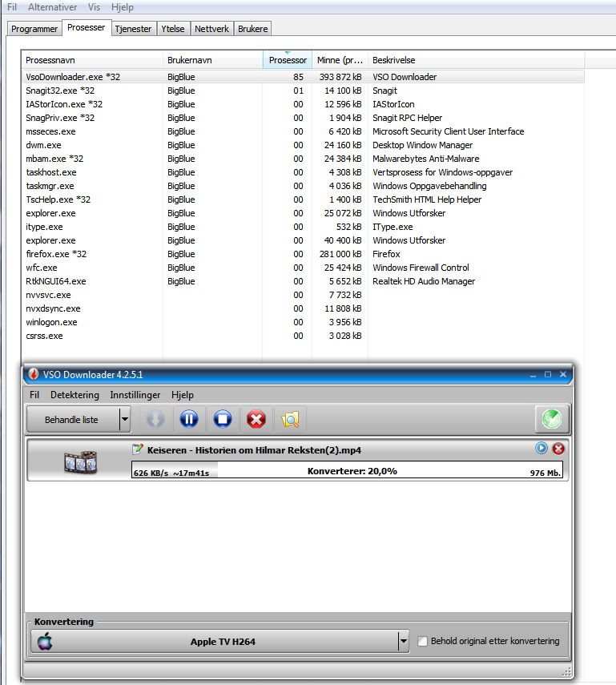Click the red X delete toolbar icon

256,419
